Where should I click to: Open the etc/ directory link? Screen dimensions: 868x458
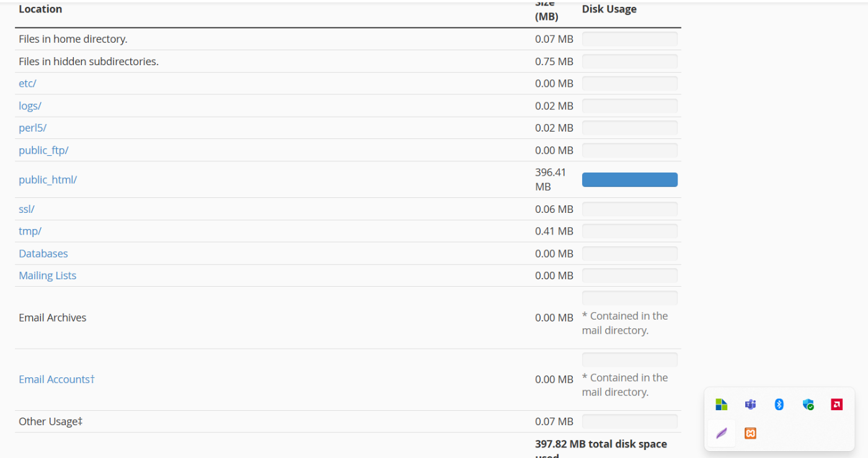(x=28, y=83)
